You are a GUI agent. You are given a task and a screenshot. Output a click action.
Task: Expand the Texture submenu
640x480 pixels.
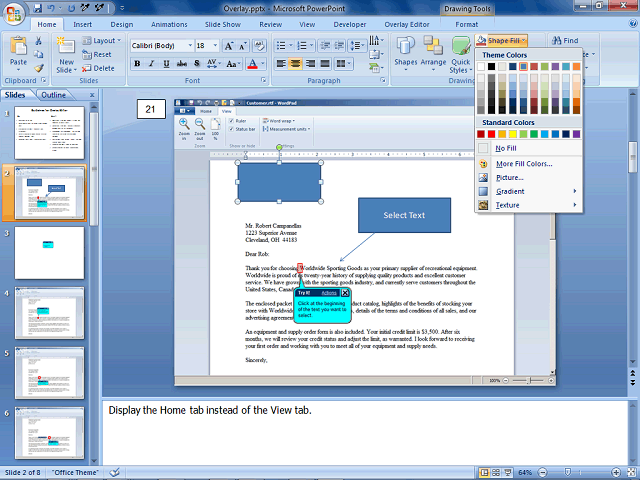(x=529, y=205)
